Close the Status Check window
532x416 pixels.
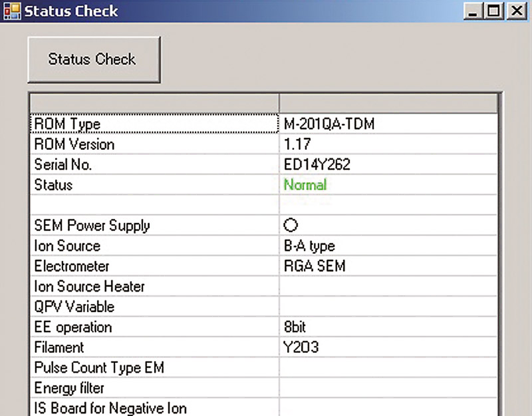click(x=516, y=11)
